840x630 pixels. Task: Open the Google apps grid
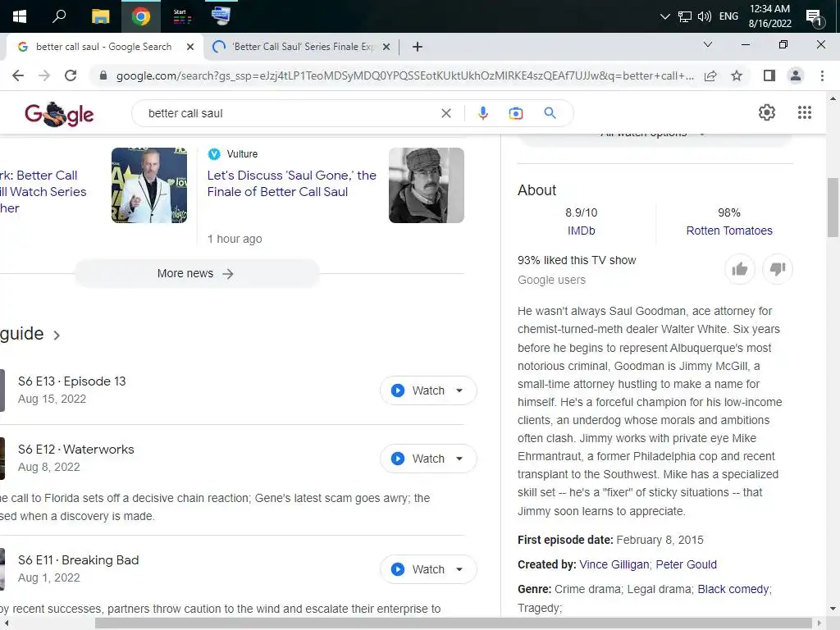(804, 112)
